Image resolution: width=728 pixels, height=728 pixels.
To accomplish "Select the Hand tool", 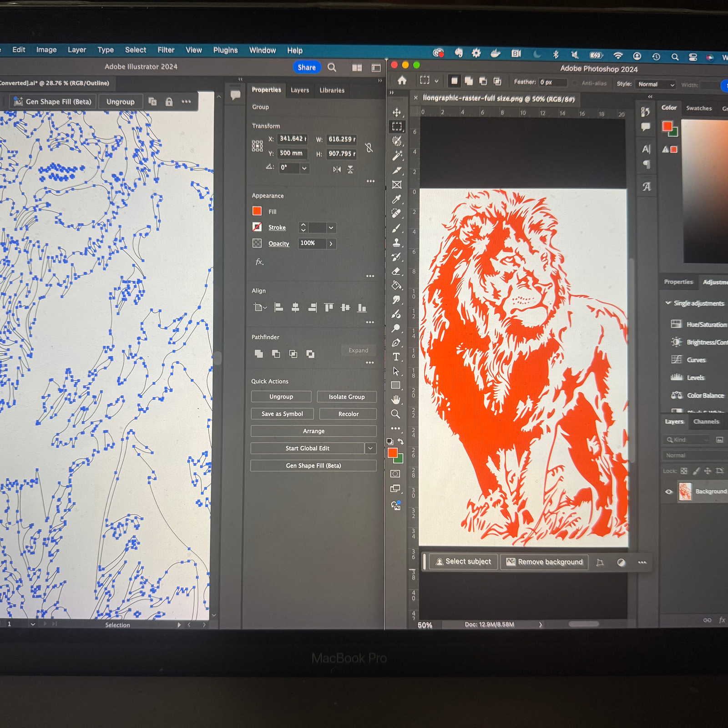I will coord(396,399).
